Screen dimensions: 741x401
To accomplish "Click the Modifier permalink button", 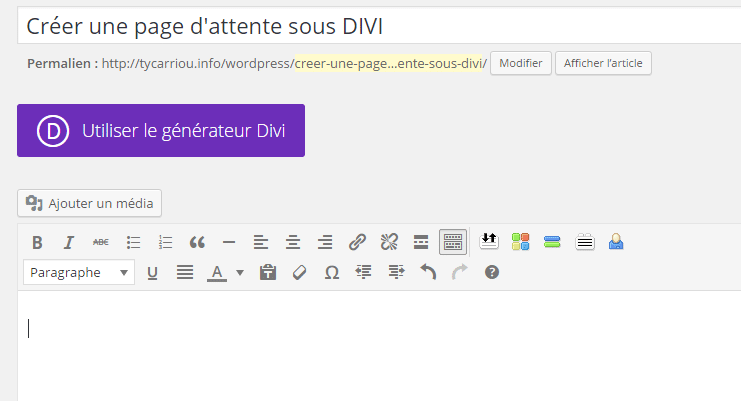I will 520,63.
